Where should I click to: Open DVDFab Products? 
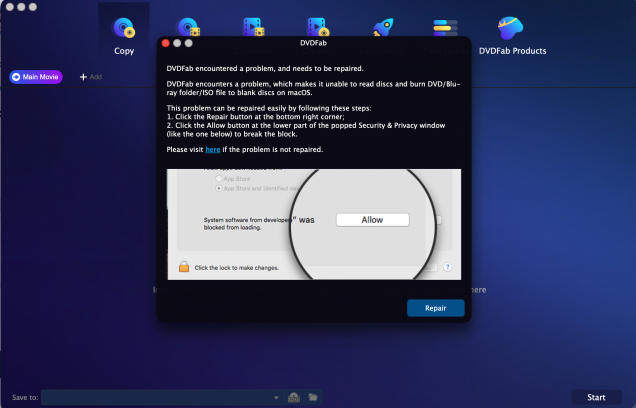point(512,36)
